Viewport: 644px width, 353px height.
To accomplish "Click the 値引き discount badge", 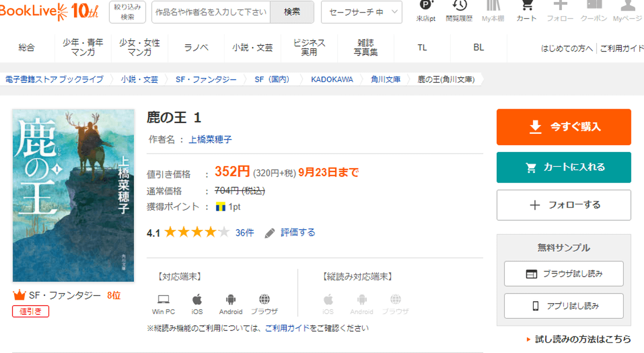I will tap(31, 311).
